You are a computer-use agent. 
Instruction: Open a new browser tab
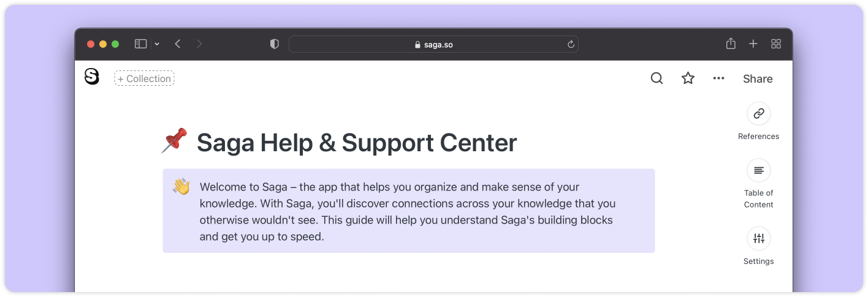(753, 44)
